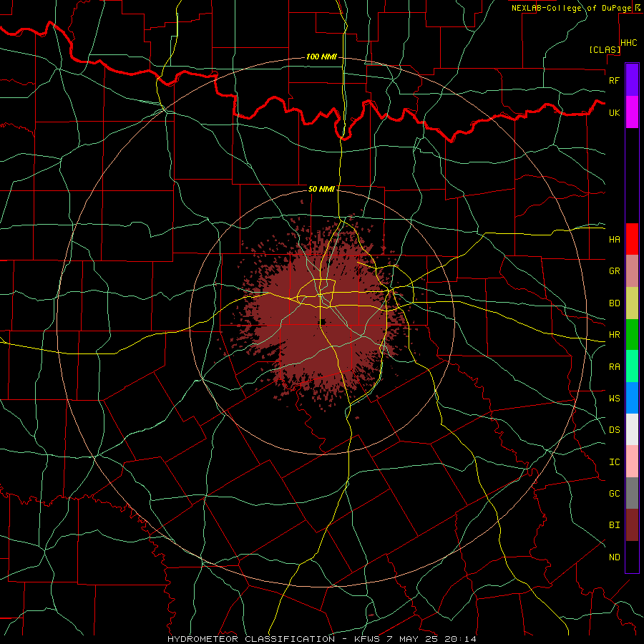The height and width of the screenshot is (644, 644).
Task: Select the BD yellow legend swatch
Action: 632,303
